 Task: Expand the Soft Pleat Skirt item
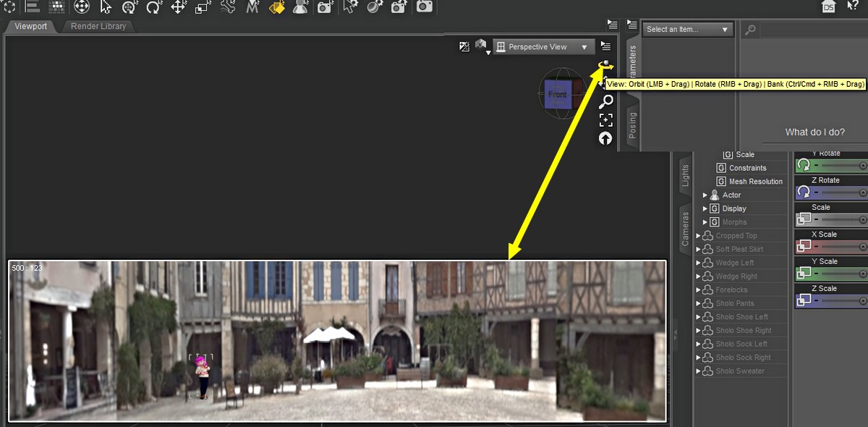[x=699, y=249]
